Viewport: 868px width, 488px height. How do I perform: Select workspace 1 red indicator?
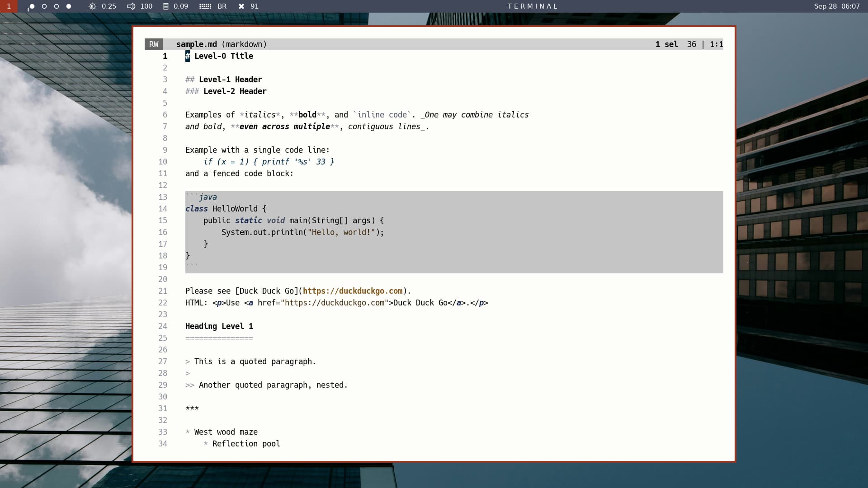coord(9,6)
